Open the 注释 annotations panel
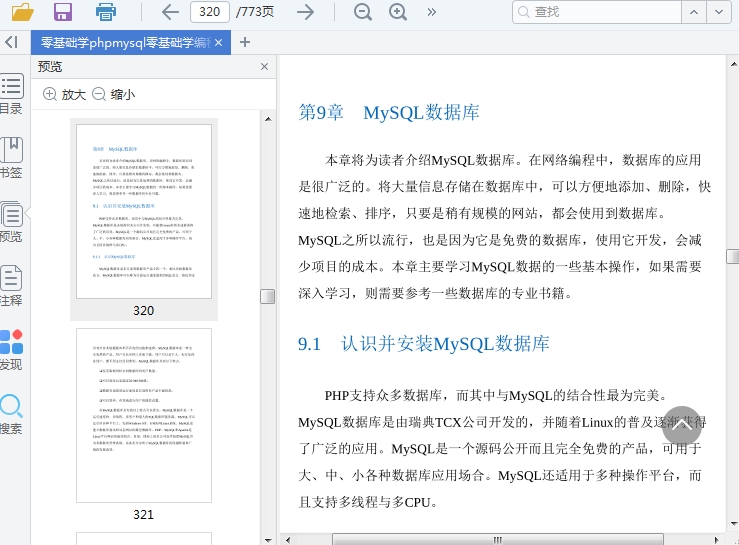The height and width of the screenshot is (545, 739). pos(11,285)
